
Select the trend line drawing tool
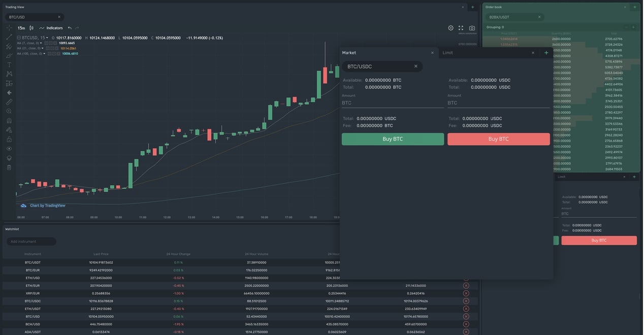point(9,37)
